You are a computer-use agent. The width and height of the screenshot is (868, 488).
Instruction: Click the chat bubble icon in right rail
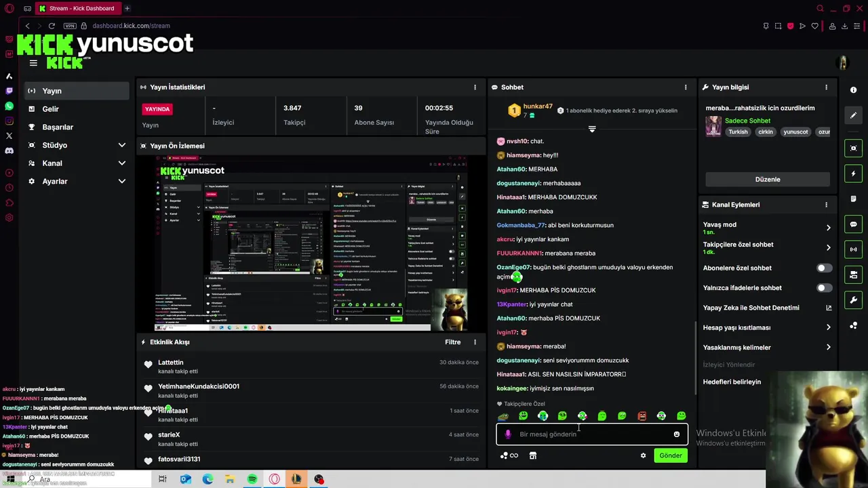(x=853, y=224)
